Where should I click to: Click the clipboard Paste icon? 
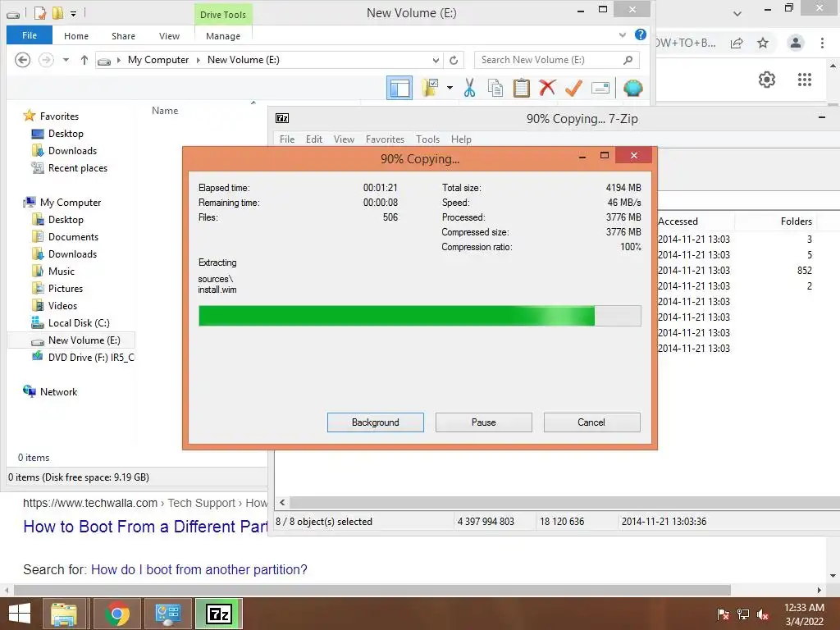(521, 88)
